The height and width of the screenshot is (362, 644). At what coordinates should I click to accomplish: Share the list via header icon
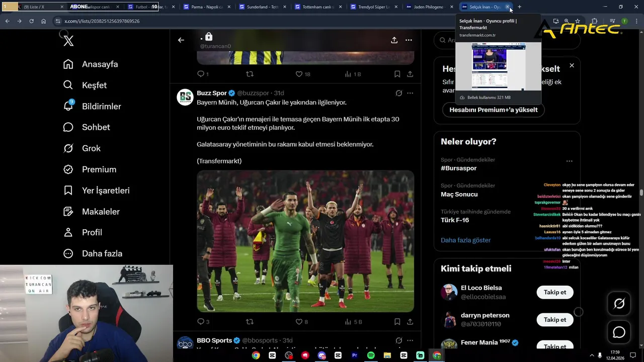pyautogui.click(x=394, y=40)
